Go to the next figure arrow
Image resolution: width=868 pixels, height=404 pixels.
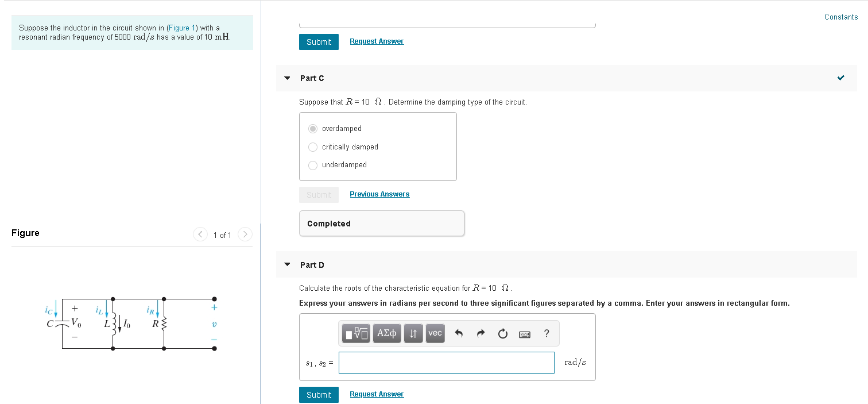(245, 234)
